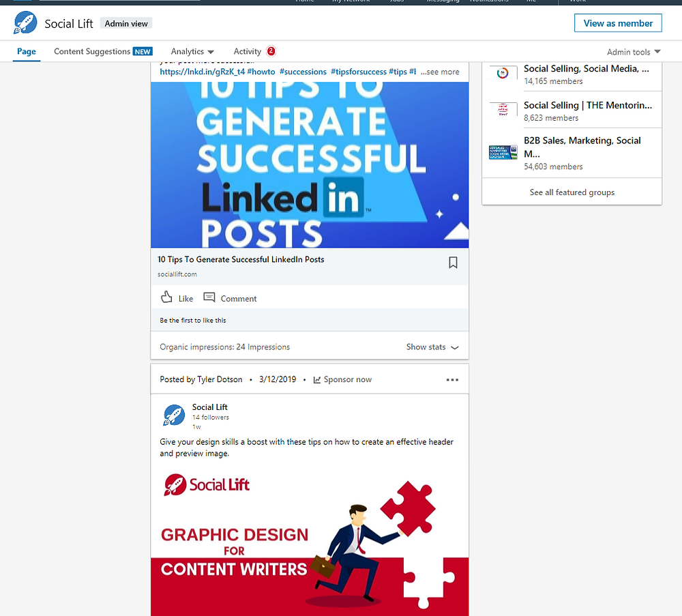Click the #howto hashtag
Image resolution: width=682 pixels, height=616 pixels.
(261, 72)
